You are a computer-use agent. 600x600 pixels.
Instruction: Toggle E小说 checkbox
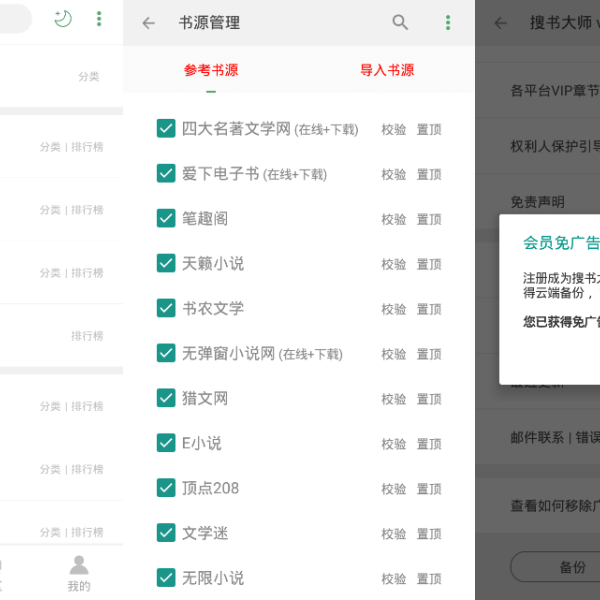coord(166,443)
